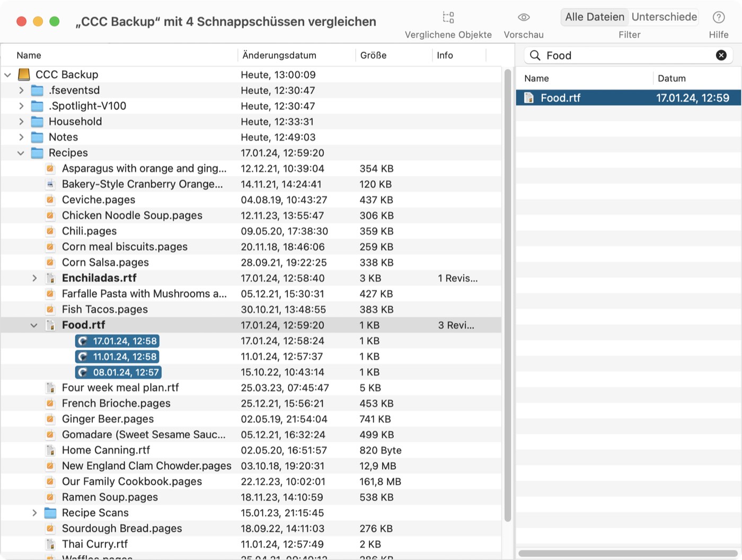The image size is (742, 560).
Task: Click the Chili.pages file icon
Action: coord(50,231)
